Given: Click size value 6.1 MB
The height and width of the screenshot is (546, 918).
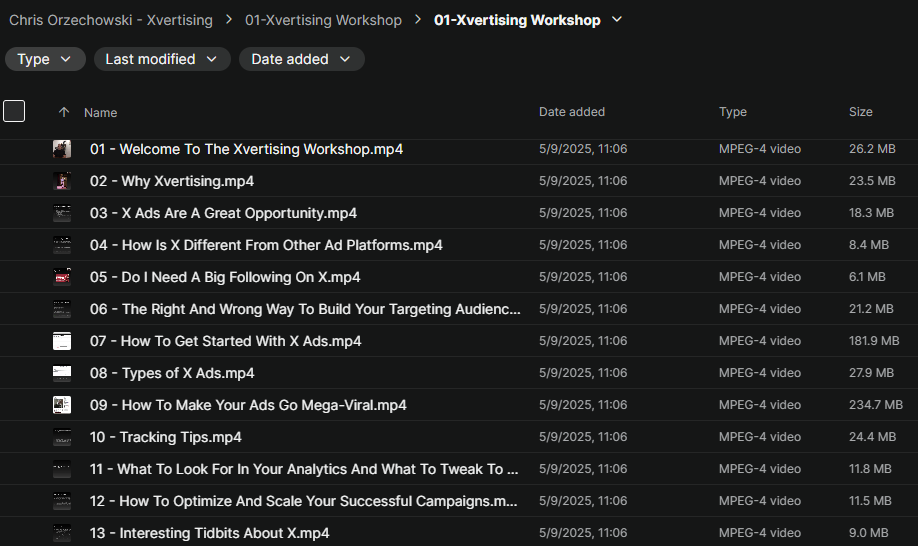Looking at the screenshot, I should (867, 277).
